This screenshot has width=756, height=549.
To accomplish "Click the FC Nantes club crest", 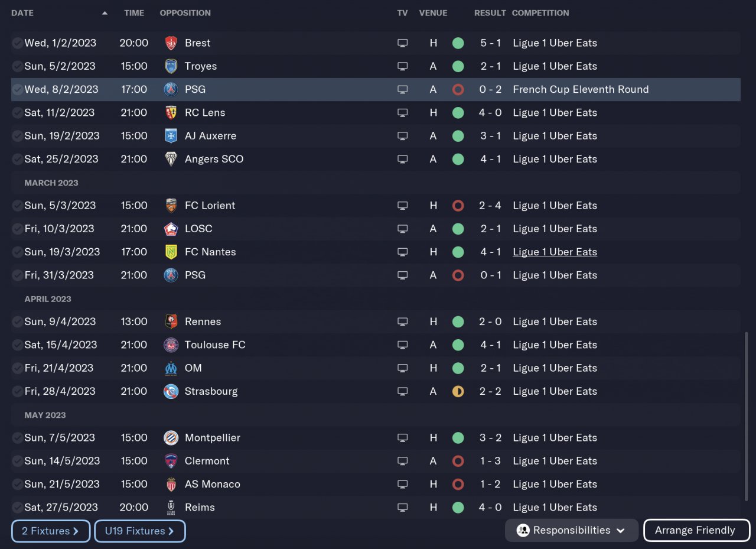I will 171,252.
